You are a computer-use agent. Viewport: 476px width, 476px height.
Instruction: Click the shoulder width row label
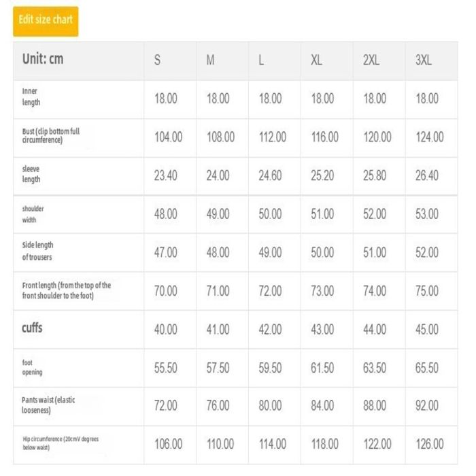(33, 214)
